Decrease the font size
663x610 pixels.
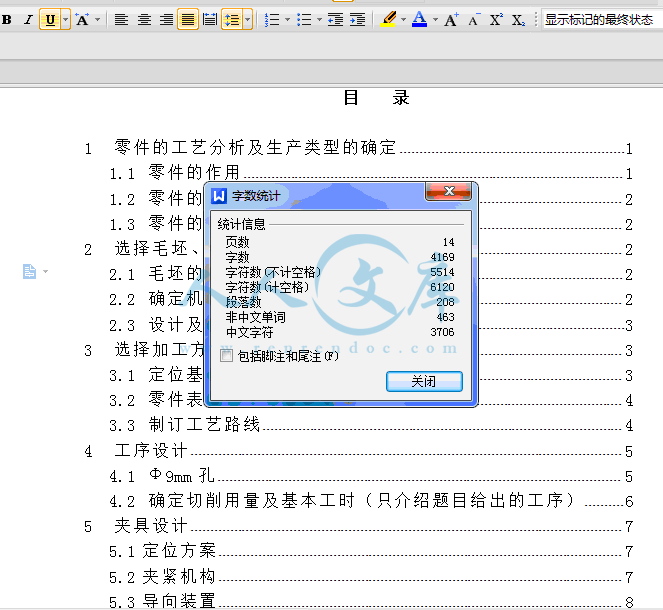coord(474,19)
